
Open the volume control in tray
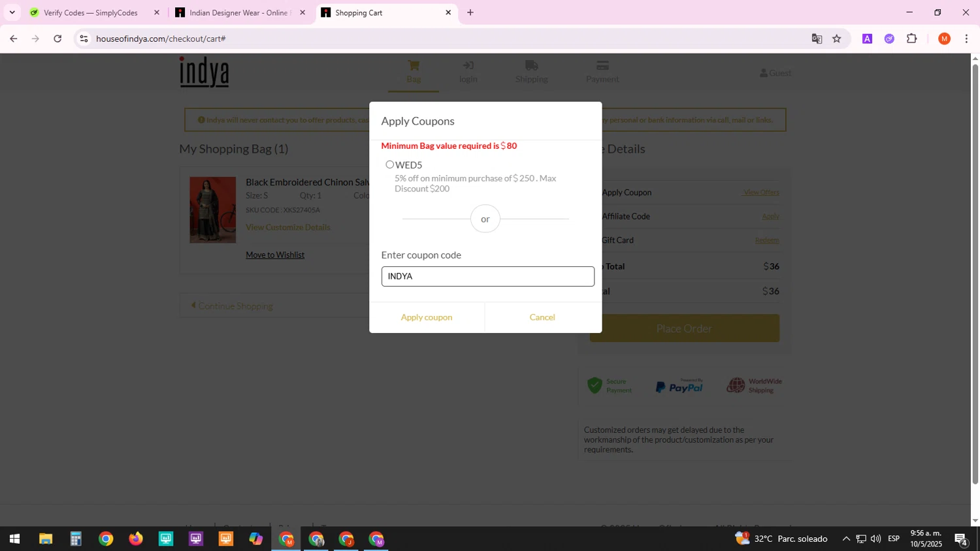click(875, 539)
